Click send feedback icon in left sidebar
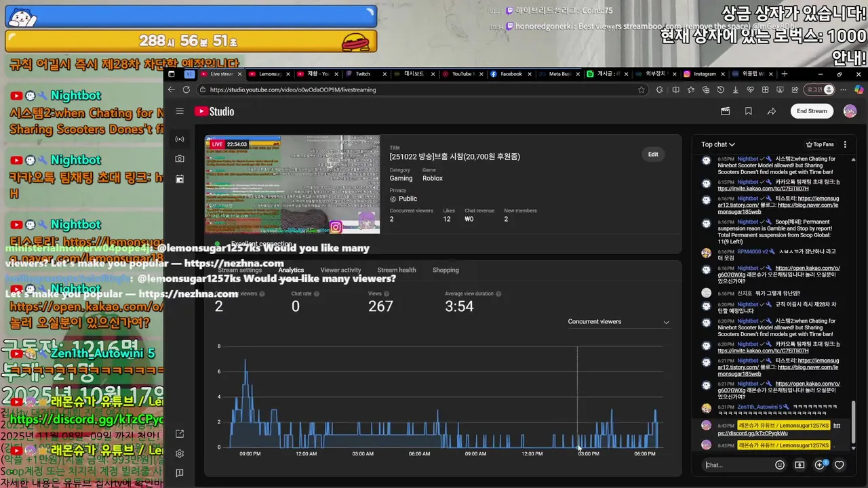The height and width of the screenshot is (488, 868). click(x=180, y=473)
